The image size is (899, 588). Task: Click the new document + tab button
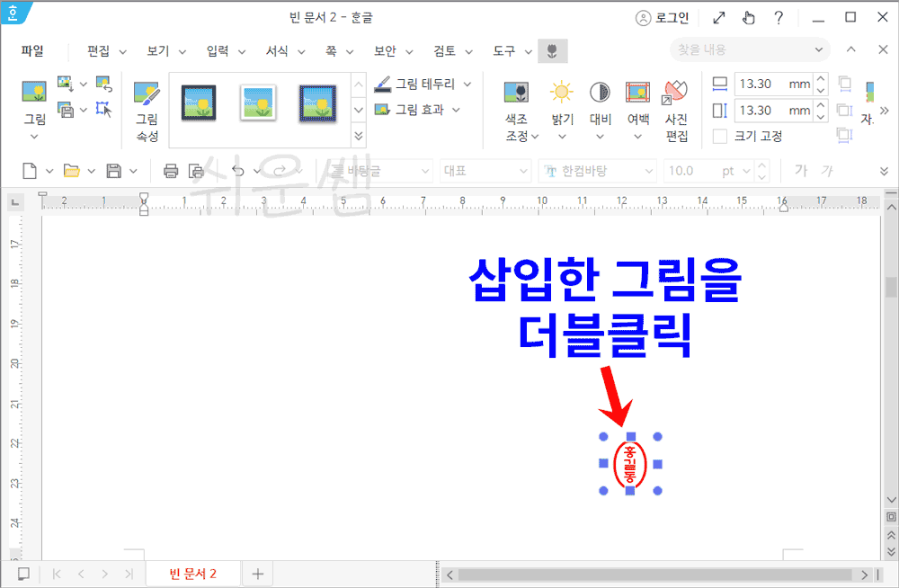point(257,573)
